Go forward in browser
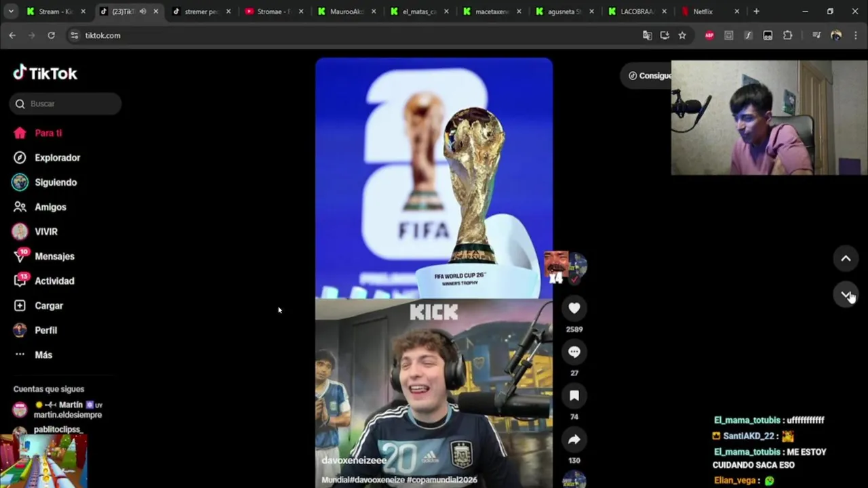The image size is (868, 488). pos(31,35)
